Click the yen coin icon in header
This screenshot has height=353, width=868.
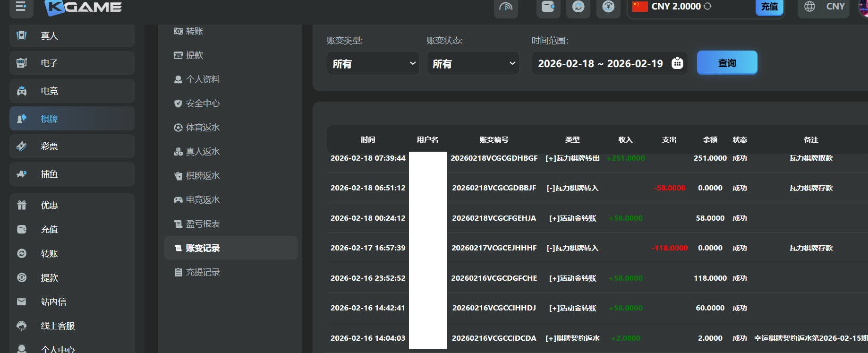[x=608, y=7]
